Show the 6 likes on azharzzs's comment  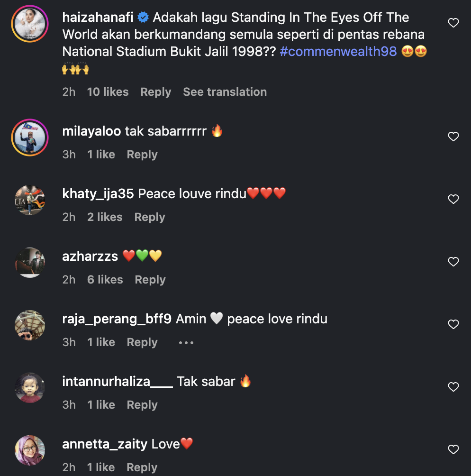105,280
